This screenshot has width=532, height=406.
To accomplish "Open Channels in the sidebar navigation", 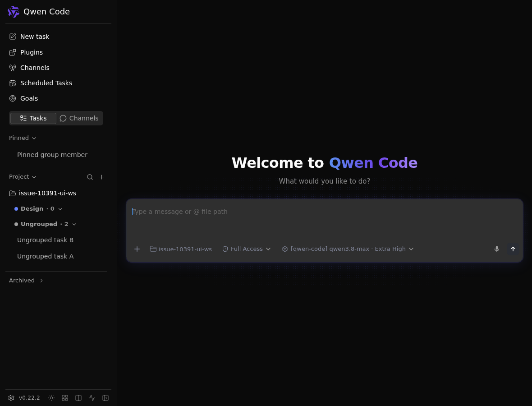I will [29, 68].
